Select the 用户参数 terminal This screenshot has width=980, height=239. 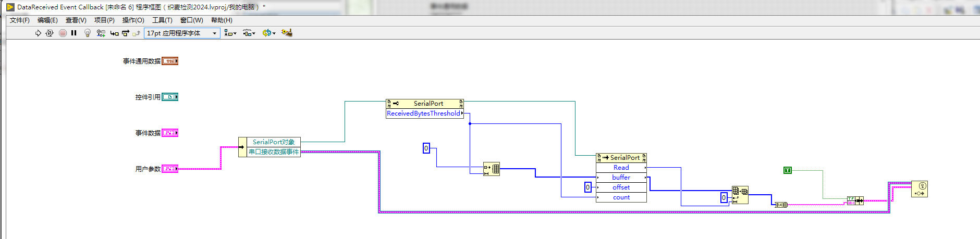tap(170, 169)
